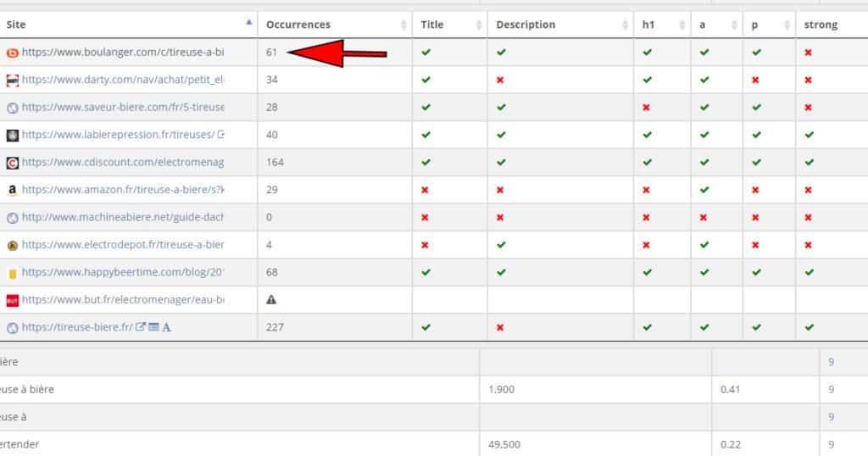Viewport: 868px width, 456px height.
Task: Open the but.fr/electromenager link
Action: [123, 299]
